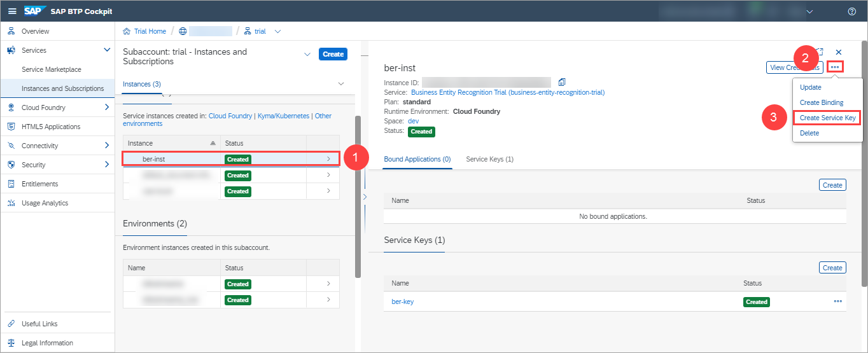Open the tab overflow chevron
Image resolution: width=868 pixels, height=353 pixels.
coord(341,84)
